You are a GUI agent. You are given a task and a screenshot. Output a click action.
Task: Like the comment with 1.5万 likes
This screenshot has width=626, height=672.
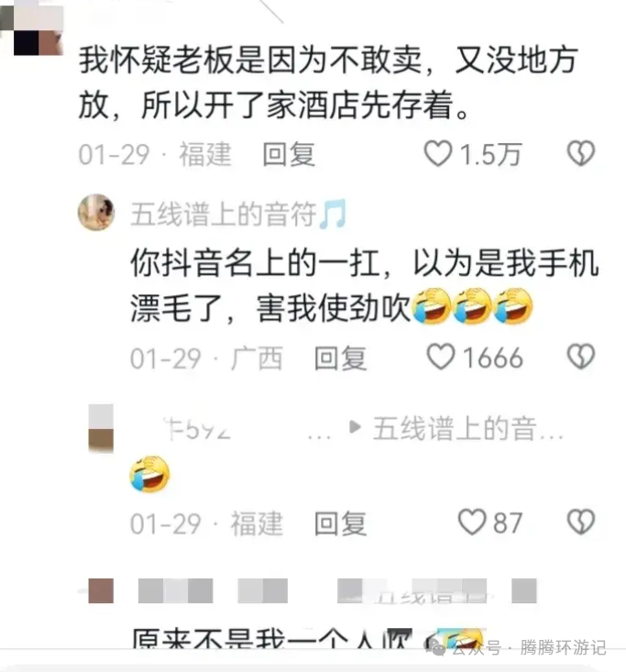[x=438, y=153]
